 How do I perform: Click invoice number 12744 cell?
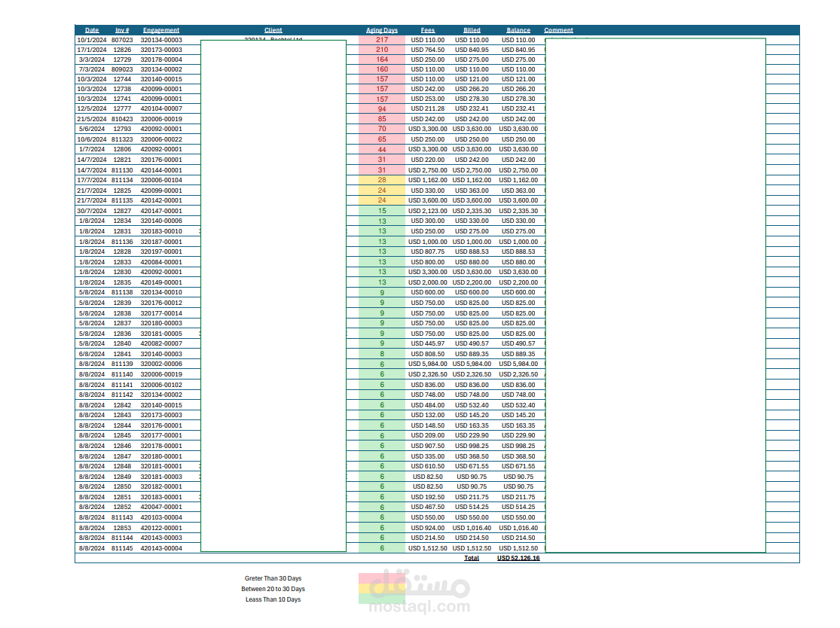[122, 79]
